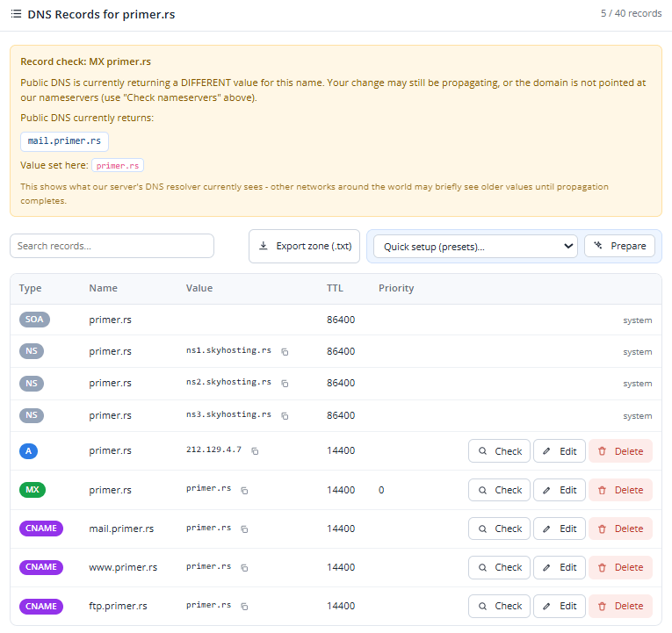Click the CNAME badge for ftp.primer.rs

[x=41, y=607]
